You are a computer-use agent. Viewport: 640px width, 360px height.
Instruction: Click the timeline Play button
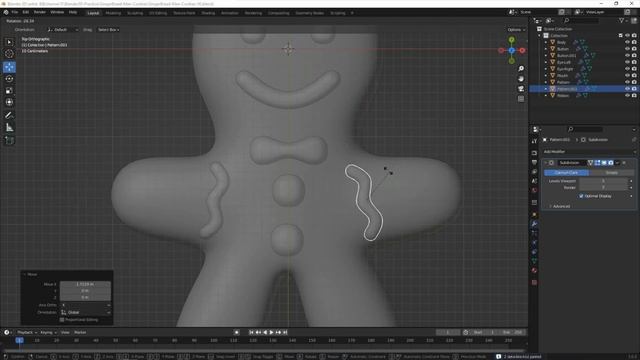(x=271, y=332)
